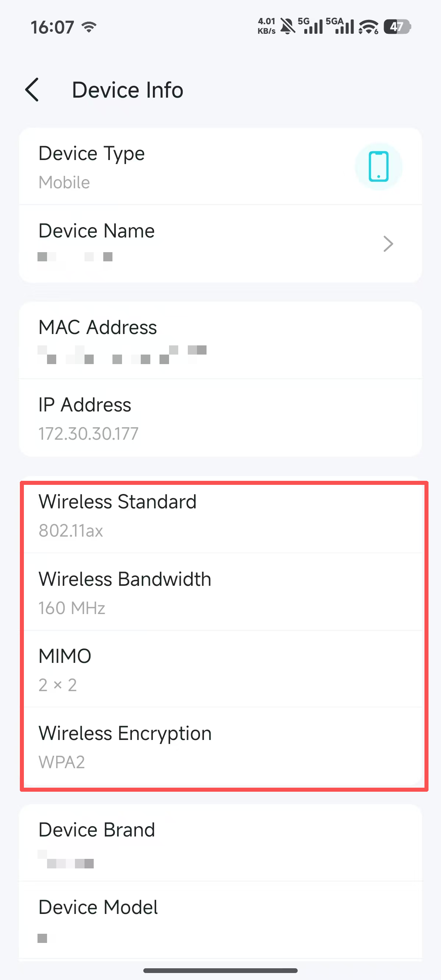Tap the Wi-Fi 6 status icon
Viewport: 441px width, 980px height.
click(368, 27)
